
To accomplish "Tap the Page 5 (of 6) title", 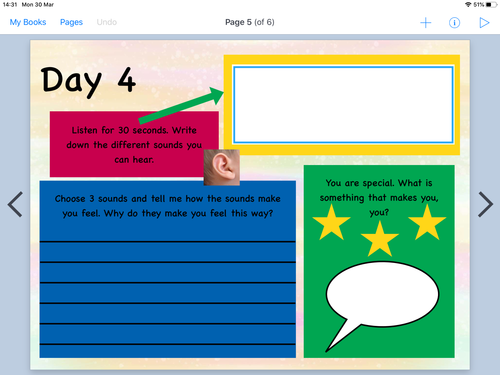I will click(x=250, y=22).
